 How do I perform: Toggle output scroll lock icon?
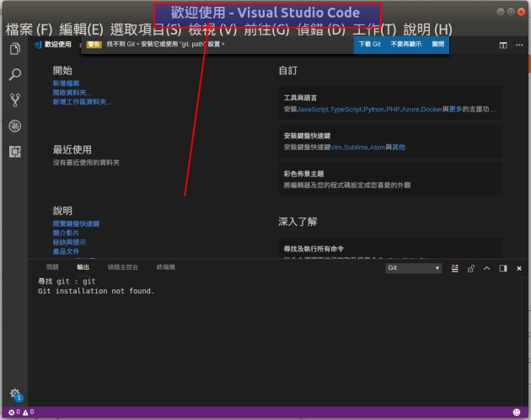(470, 268)
